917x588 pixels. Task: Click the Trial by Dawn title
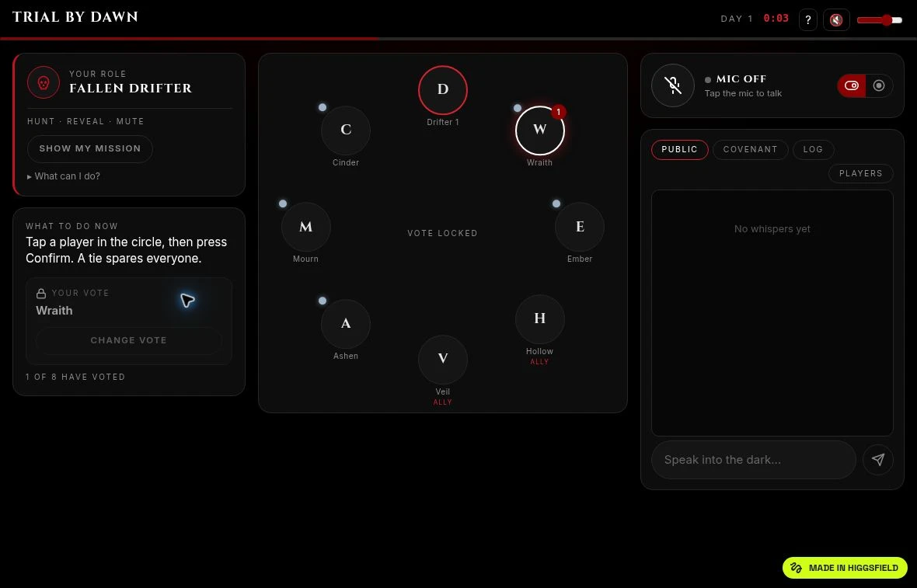coord(75,17)
